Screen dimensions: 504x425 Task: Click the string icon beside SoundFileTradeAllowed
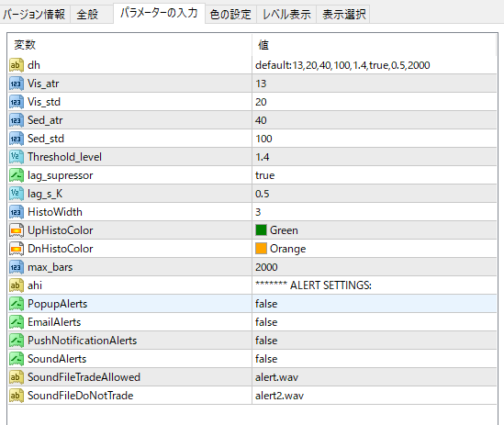pyautogui.click(x=17, y=376)
